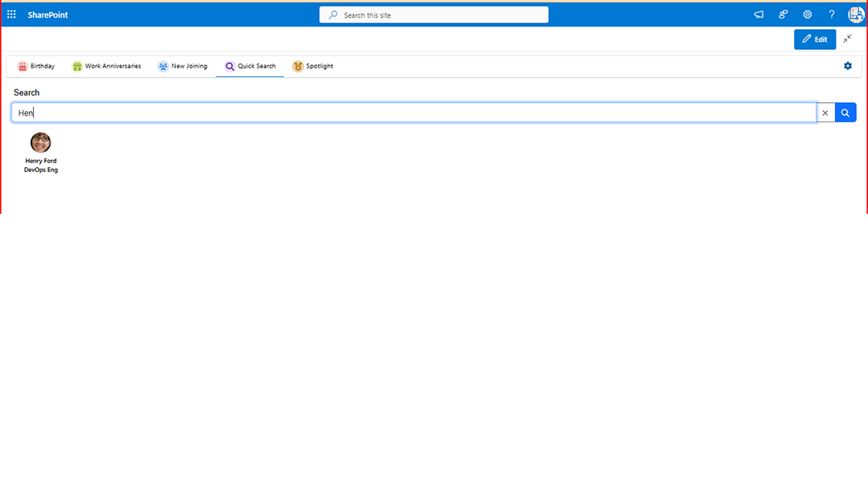This screenshot has width=868, height=488.
Task: Click the Search this site box
Action: point(433,14)
